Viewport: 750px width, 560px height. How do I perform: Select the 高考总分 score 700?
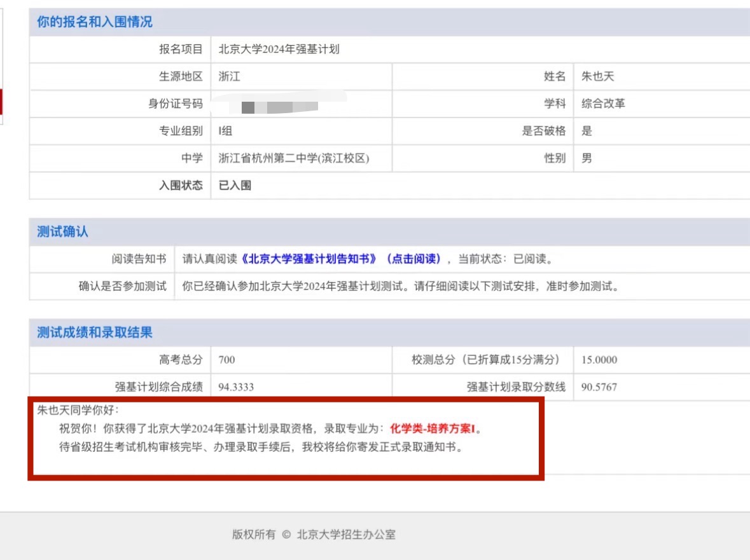coord(226,360)
